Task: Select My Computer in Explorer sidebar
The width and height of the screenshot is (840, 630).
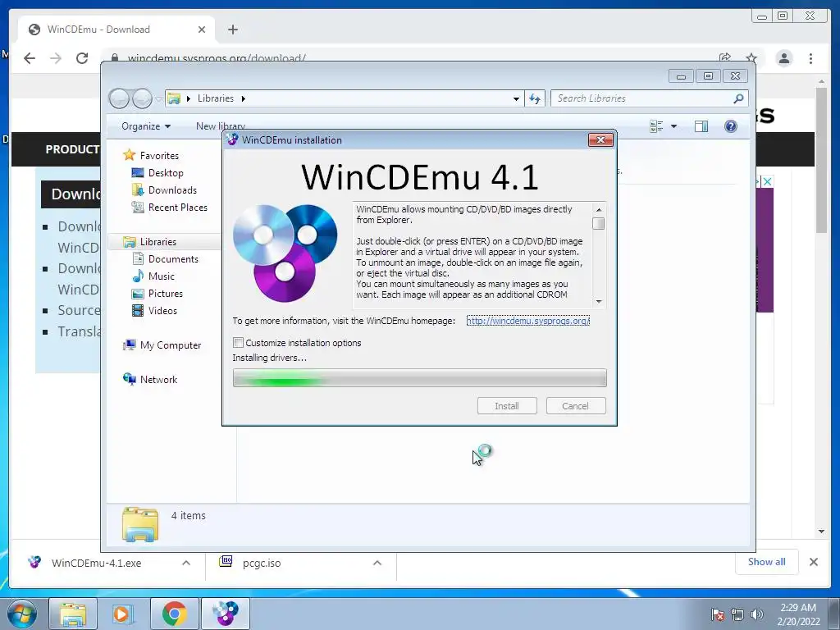Action: 171,345
